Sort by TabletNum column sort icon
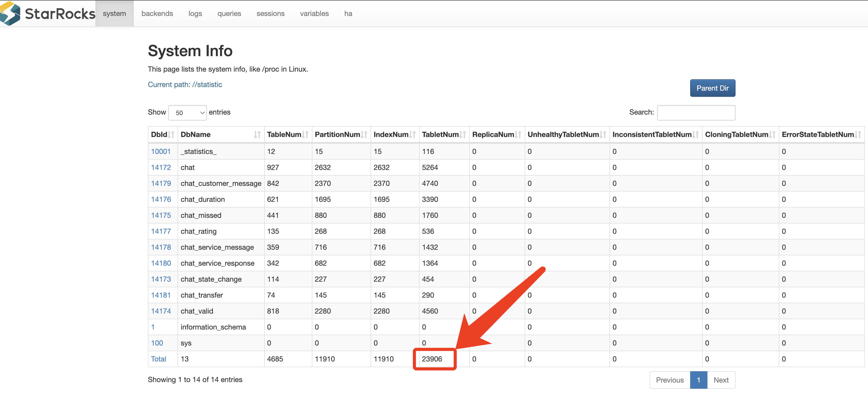This screenshot has height=415, width=868. point(463,135)
